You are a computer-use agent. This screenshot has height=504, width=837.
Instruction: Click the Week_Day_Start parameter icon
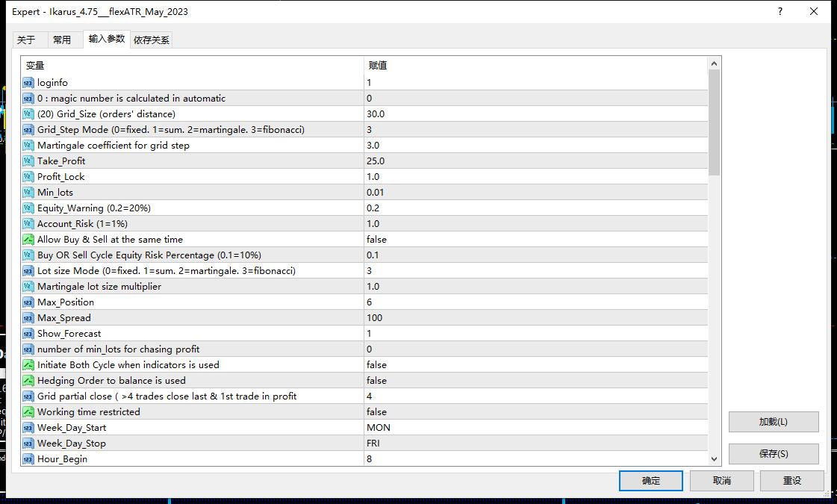click(x=28, y=428)
